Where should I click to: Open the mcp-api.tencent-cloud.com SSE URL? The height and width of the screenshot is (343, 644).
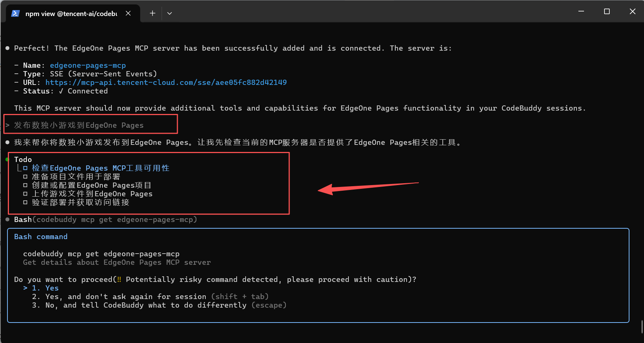coord(166,82)
